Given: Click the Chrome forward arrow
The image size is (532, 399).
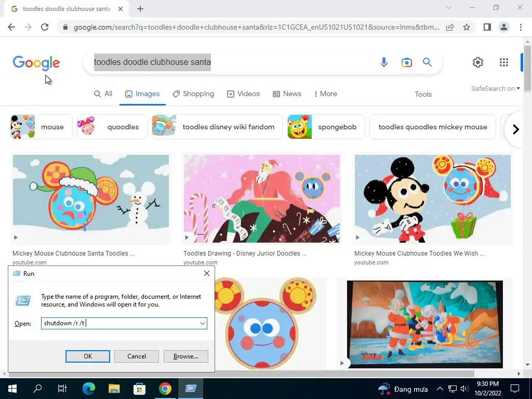Looking at the screenshot, I should tap(28, 27).
